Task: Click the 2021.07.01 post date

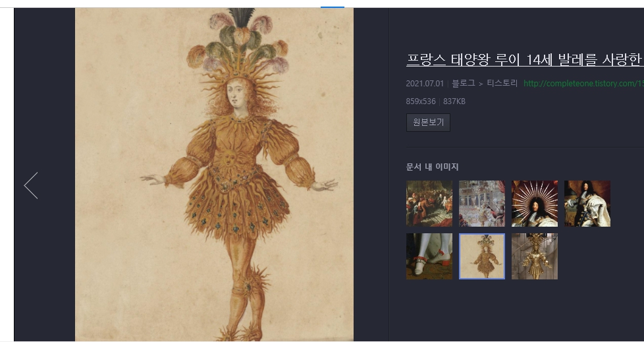Action: pos(425,84)
